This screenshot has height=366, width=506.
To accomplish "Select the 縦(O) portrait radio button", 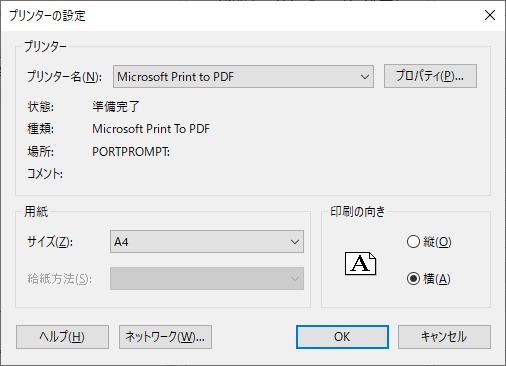I will (413, 241).
